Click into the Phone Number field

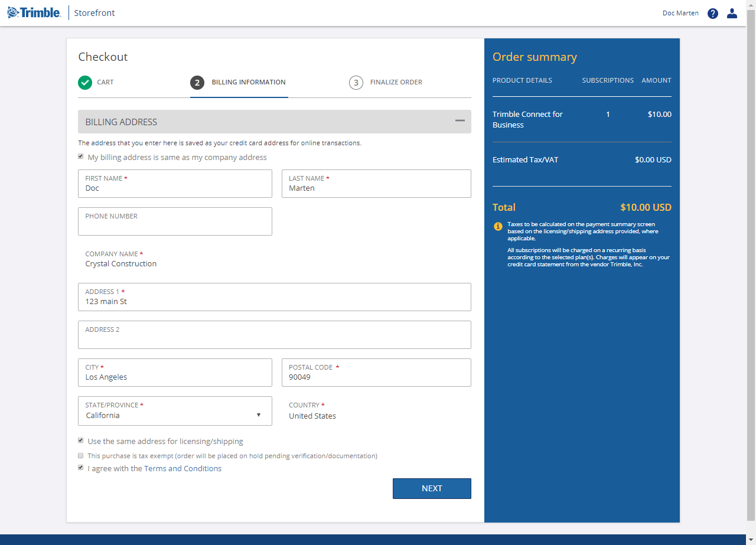click(x=175, y=221)
